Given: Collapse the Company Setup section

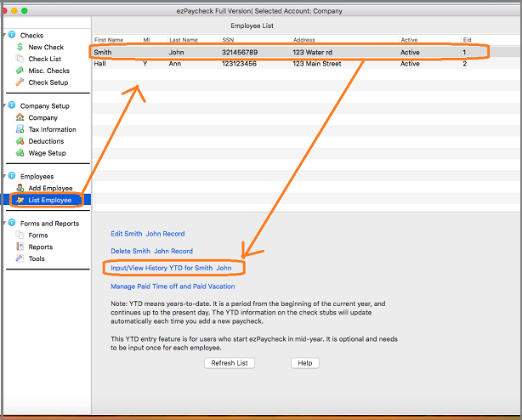Looking at the screenshot, I should point(3,106).
